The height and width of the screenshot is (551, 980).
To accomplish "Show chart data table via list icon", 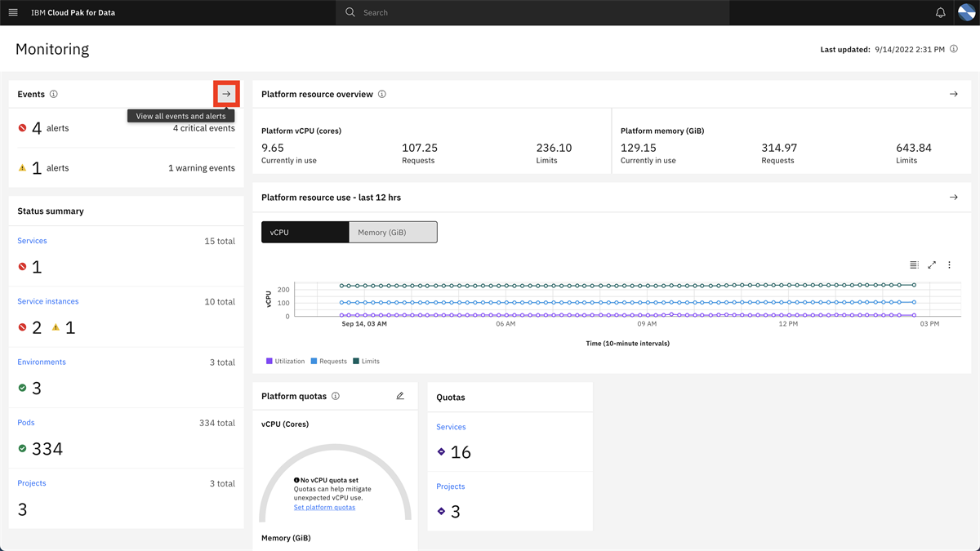I will 914,265.
